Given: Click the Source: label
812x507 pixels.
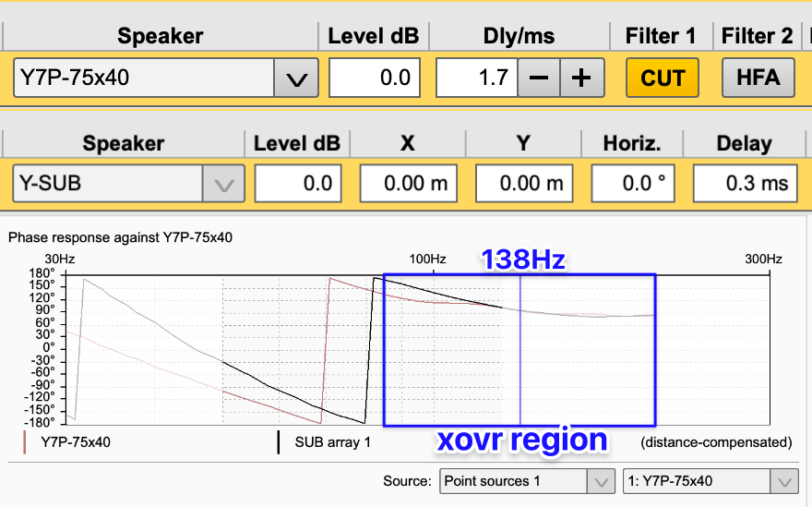Looking at the screenshot, I should [407, 481].
